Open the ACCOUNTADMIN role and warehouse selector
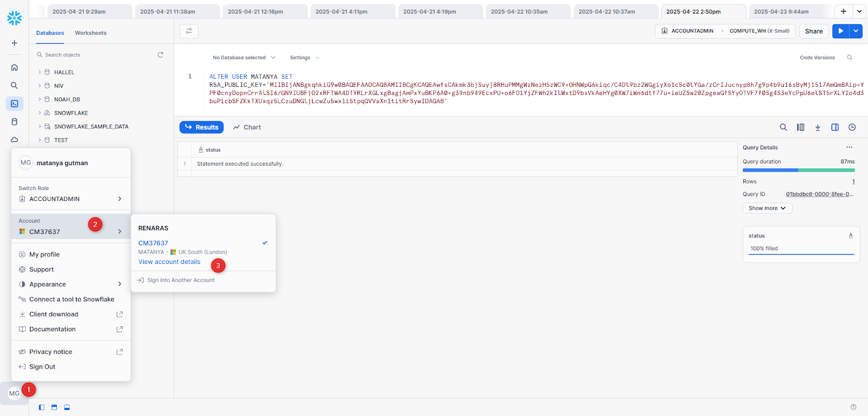This screenshot has height=416, width=868. [x=725, y=31]
